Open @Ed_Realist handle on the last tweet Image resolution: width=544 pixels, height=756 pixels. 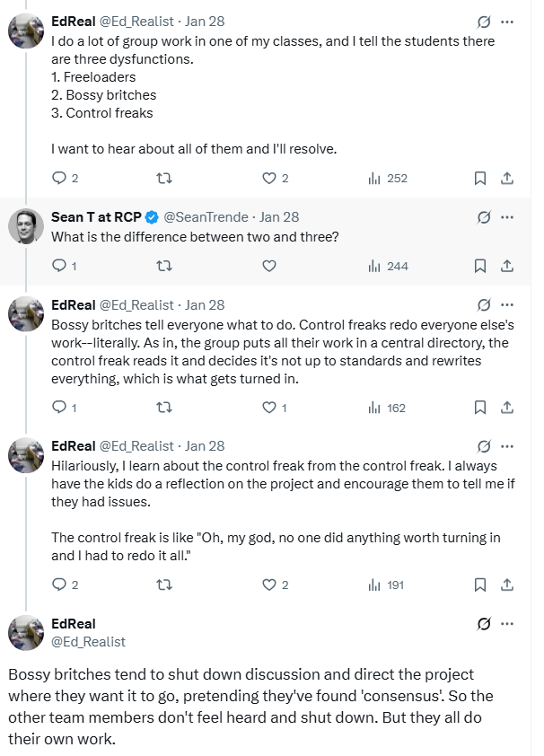tap(89, 641)
